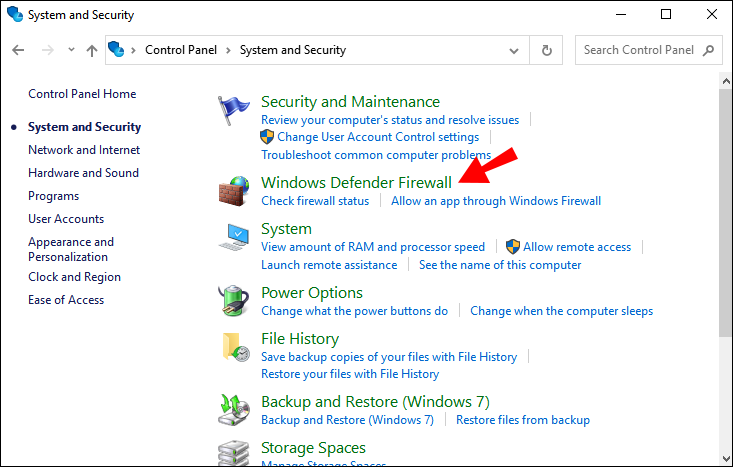
Task: Click Save backup copies of your files with File History
Action: (389, 357)
